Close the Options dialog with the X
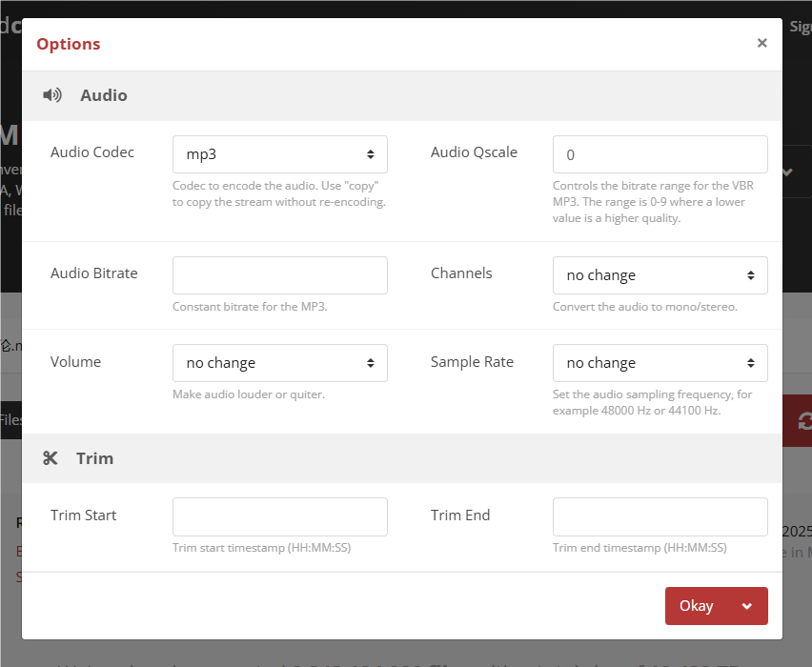This screenshot has height=667, width=812. [x=761, y=43]
